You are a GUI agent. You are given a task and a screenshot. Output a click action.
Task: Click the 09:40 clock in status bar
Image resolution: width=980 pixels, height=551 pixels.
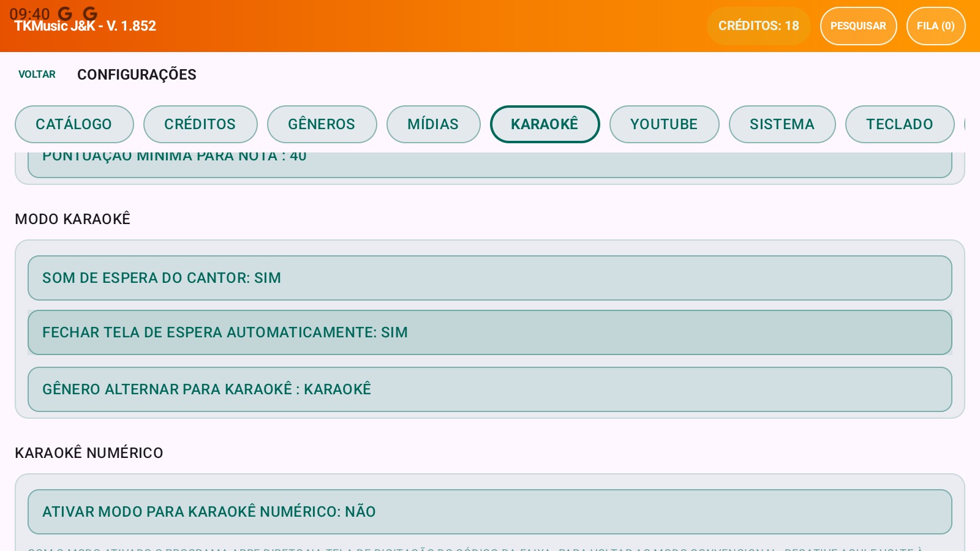(x=29, y=14)
